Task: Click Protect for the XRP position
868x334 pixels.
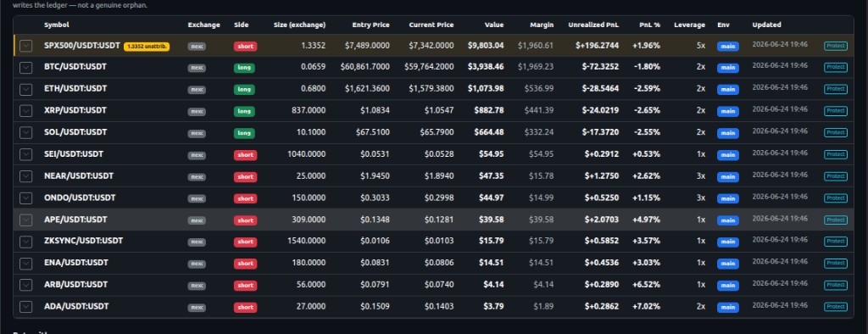Action: pos(835,111)
